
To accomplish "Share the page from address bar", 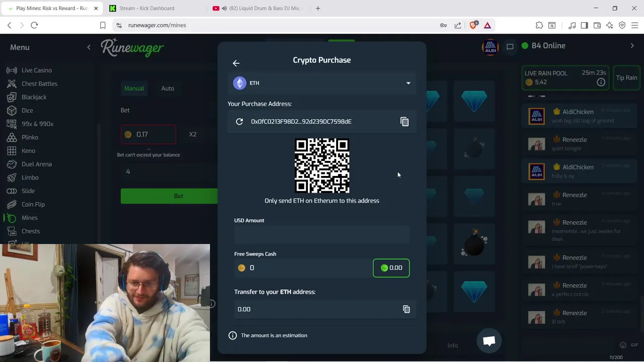I will (x=458, y=25).
